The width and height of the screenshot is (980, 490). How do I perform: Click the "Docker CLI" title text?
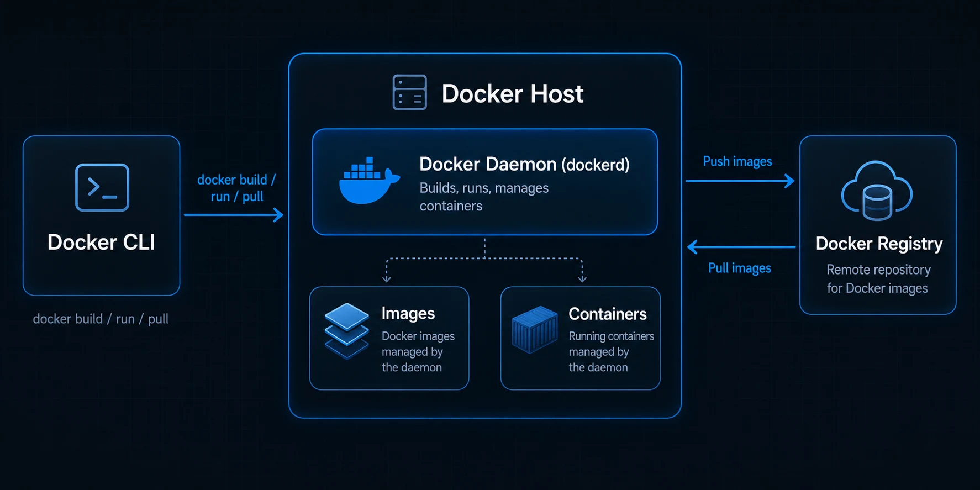click(x=101, y=243)
